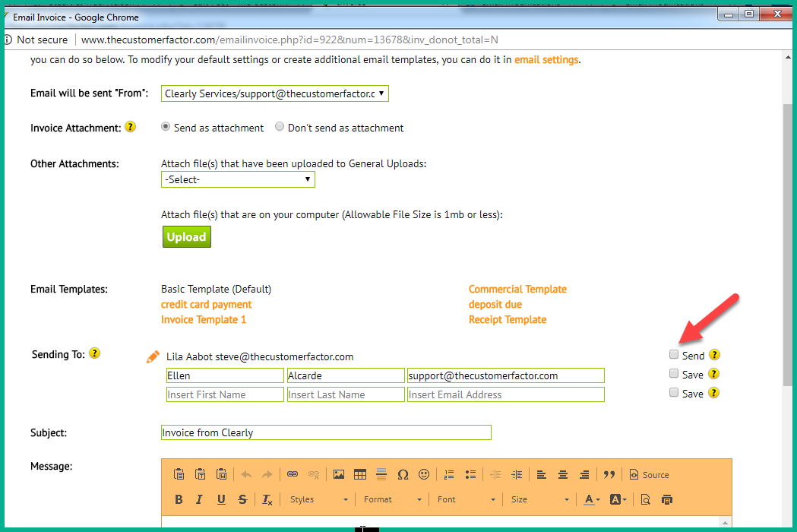Toggle strikethrough formatting
The height and width of the screenshot is (532, 797).
pyautogui.click(x=242, y=499)
